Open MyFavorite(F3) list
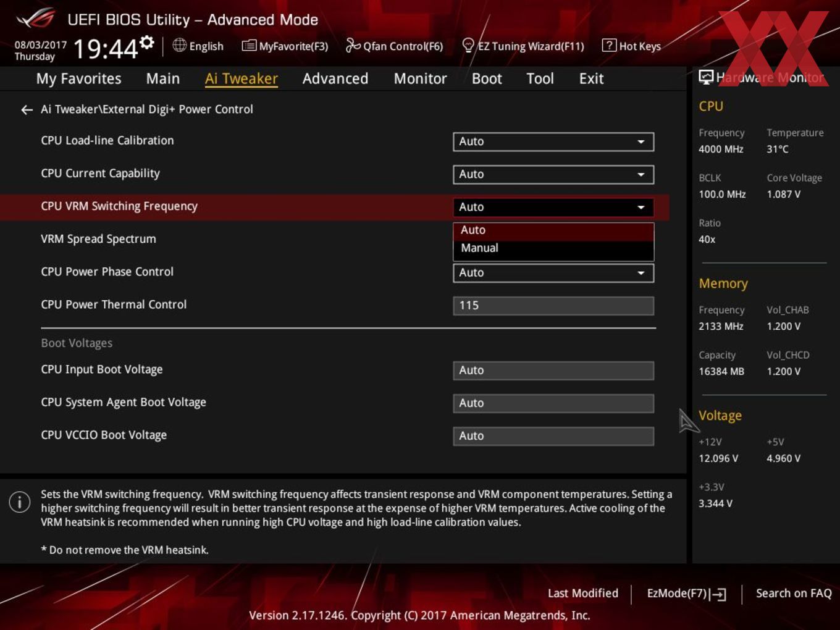840x630 pixels. (x=285, y=46)
